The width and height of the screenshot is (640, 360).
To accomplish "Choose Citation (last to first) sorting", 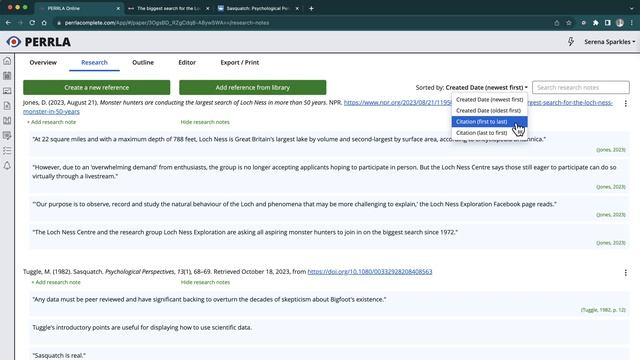I will pos(489,133).
